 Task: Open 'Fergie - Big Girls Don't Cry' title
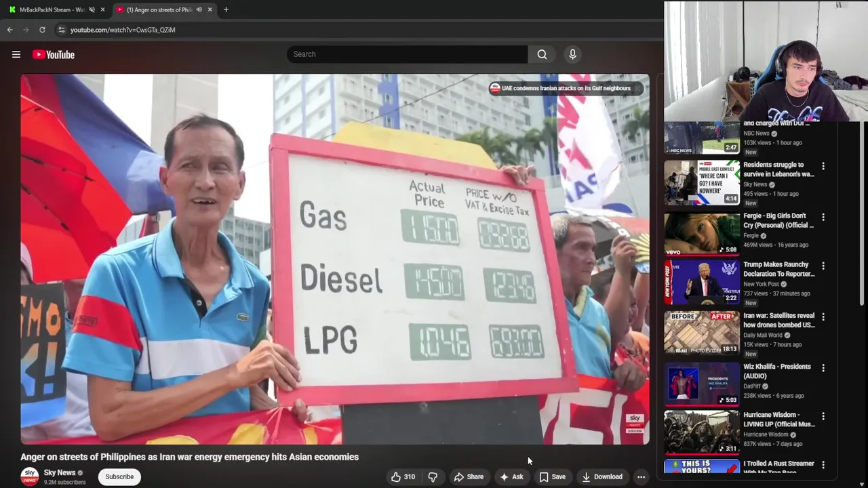click(x=778, y=220)
